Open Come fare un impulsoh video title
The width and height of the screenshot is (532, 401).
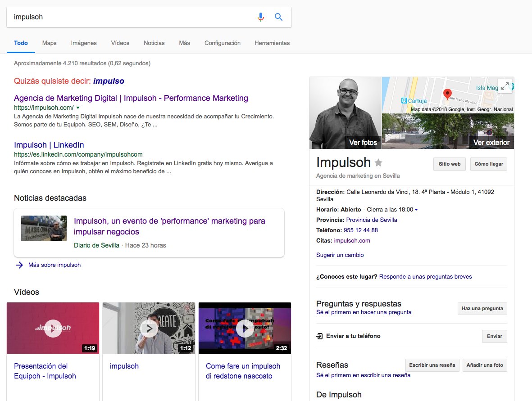point(243,371)
